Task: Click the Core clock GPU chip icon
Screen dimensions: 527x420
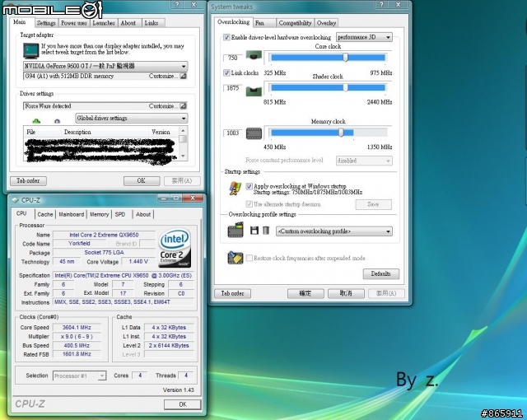Action: [254, 55]
